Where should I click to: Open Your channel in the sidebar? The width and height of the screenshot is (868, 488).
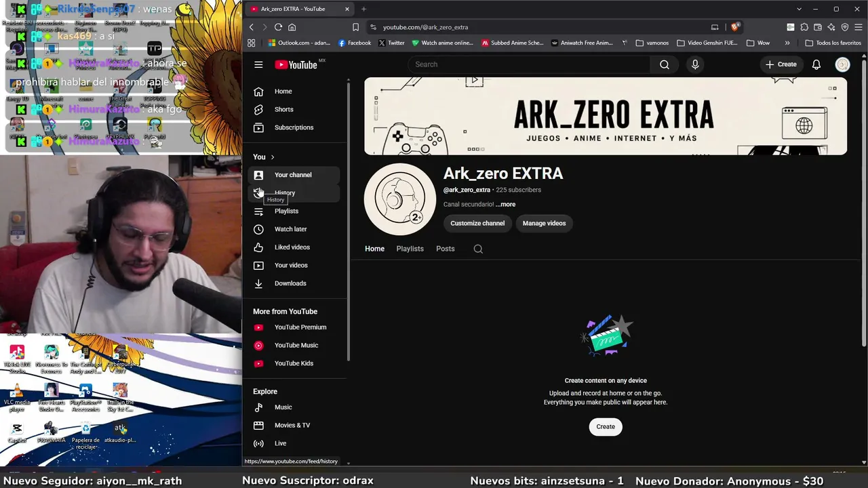point(294,175)
